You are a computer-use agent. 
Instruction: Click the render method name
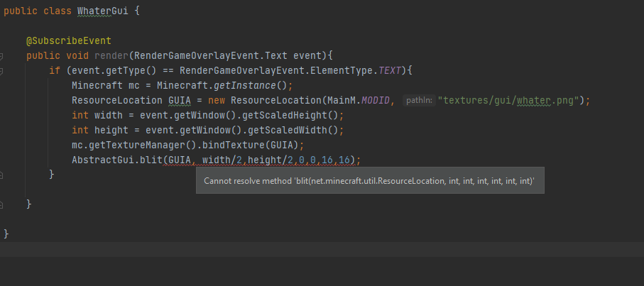pyautogui.click(x=108, y=55)
